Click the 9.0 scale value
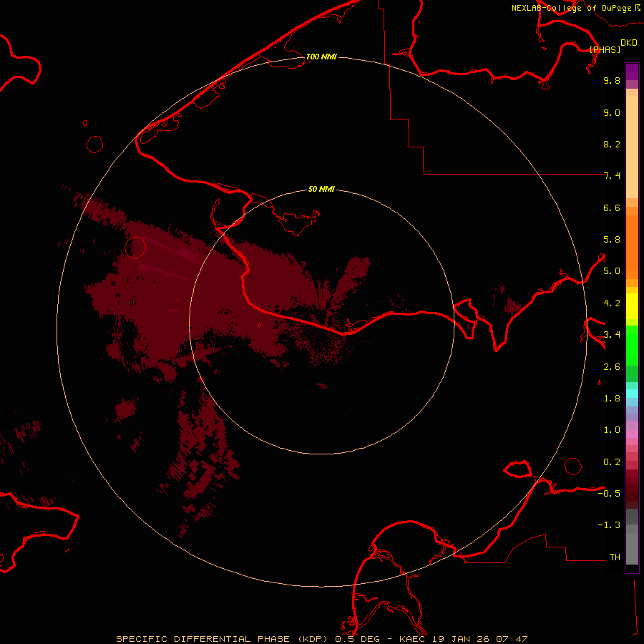Screen dimensions: 644x644 tap(612, 112)
